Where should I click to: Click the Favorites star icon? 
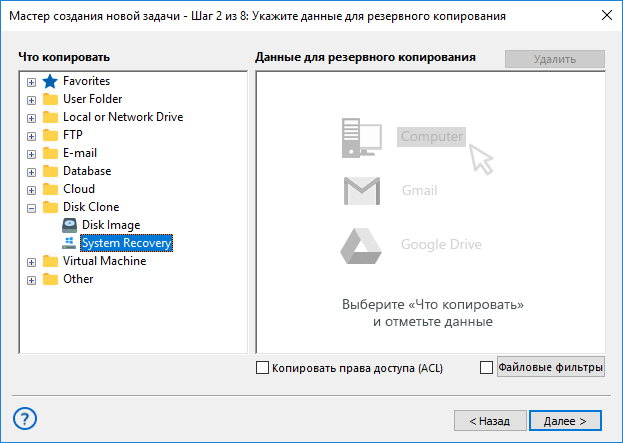pyautogui.click(x=50, y=81)
